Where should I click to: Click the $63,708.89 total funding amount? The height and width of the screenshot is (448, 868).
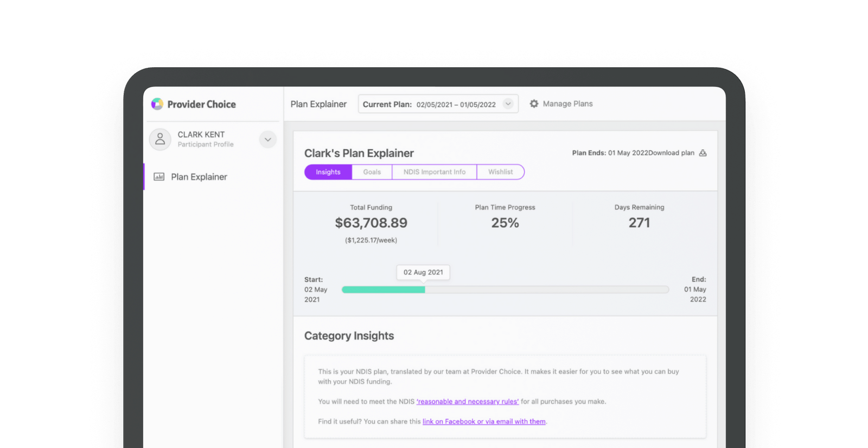371,223
